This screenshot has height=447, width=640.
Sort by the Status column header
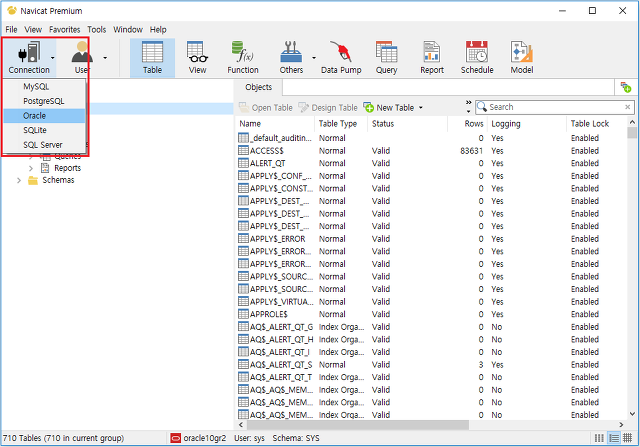pyautogui.click(x=407, y=124)
